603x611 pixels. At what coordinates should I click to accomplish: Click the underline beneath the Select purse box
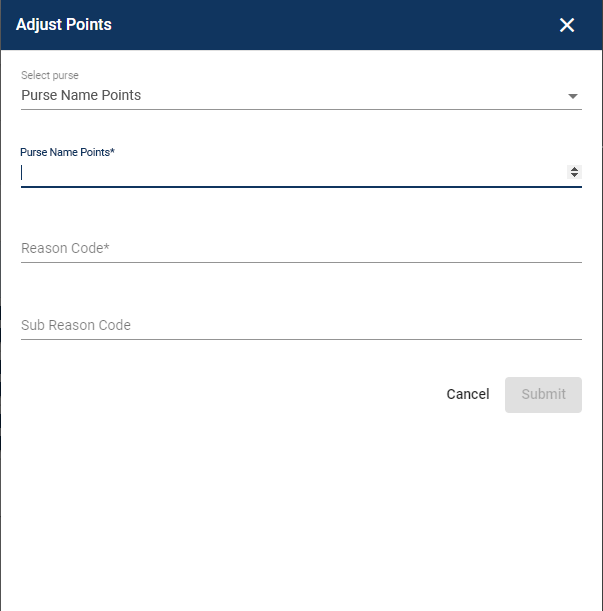[300, 109]
